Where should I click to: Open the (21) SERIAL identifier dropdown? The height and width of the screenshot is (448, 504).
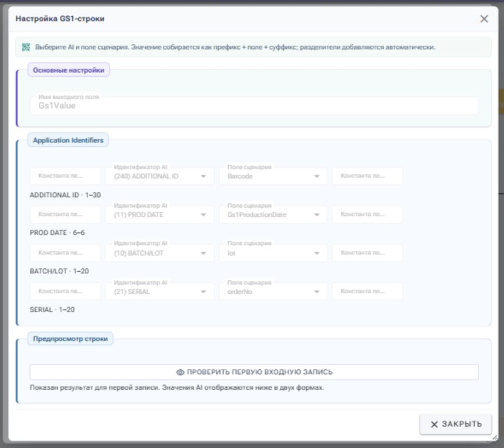point(160,292)
